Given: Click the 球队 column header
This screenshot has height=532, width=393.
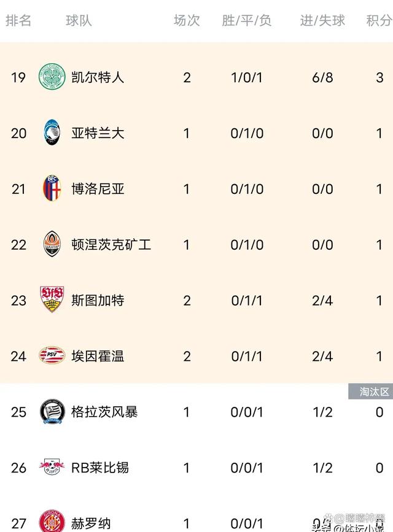Looking at the screenshot, I should (x=79, y=20).
